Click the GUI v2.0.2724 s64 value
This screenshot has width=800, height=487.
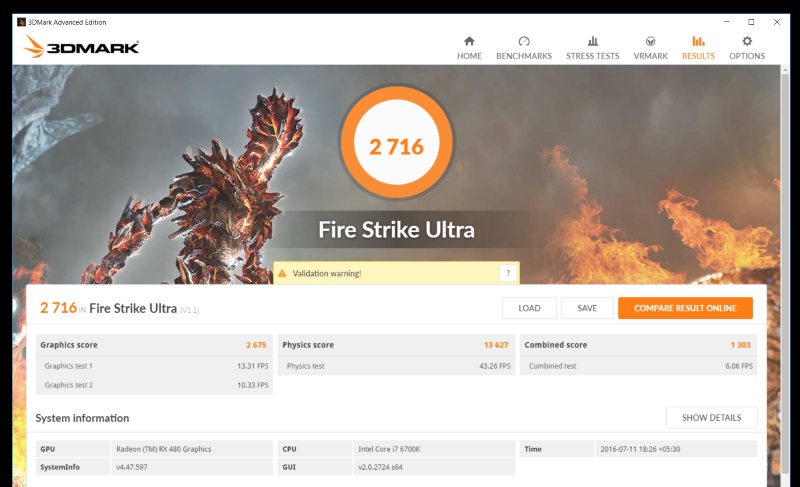[380, 467]
